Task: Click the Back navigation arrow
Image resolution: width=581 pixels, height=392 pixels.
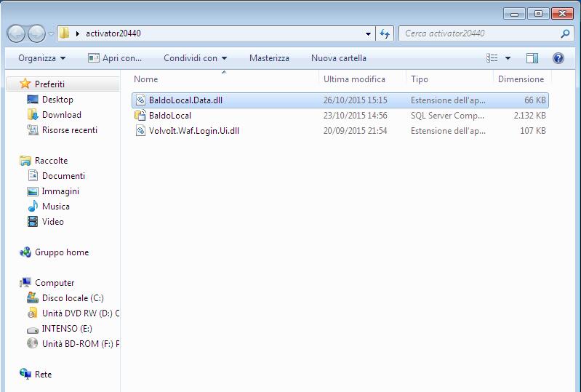Action: click(16, 33)
